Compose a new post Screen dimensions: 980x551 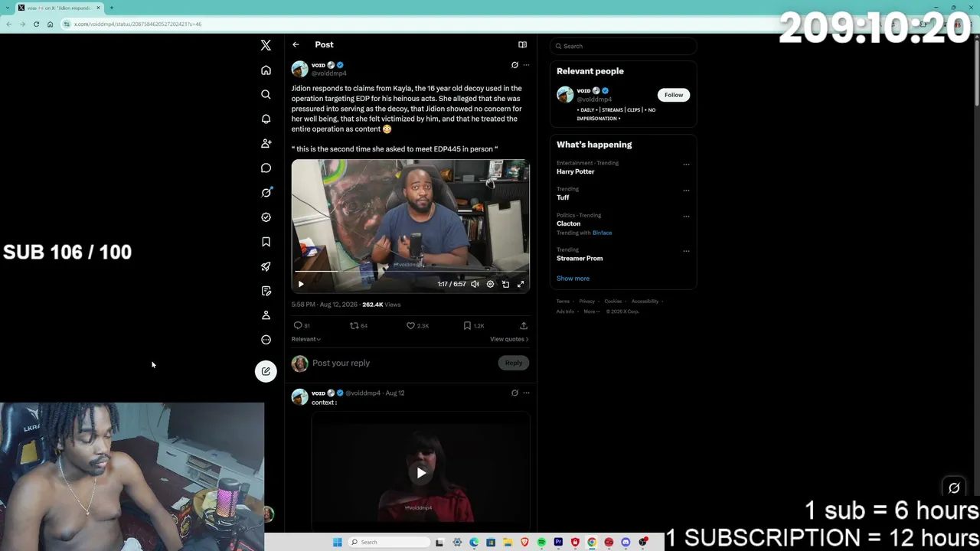click(x=266, y=371)
